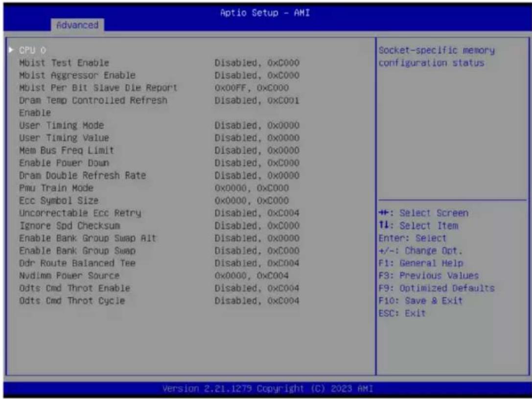Select Ecc Symbol Size label
This screenshot has width=532, height=399.
(59, 201)
